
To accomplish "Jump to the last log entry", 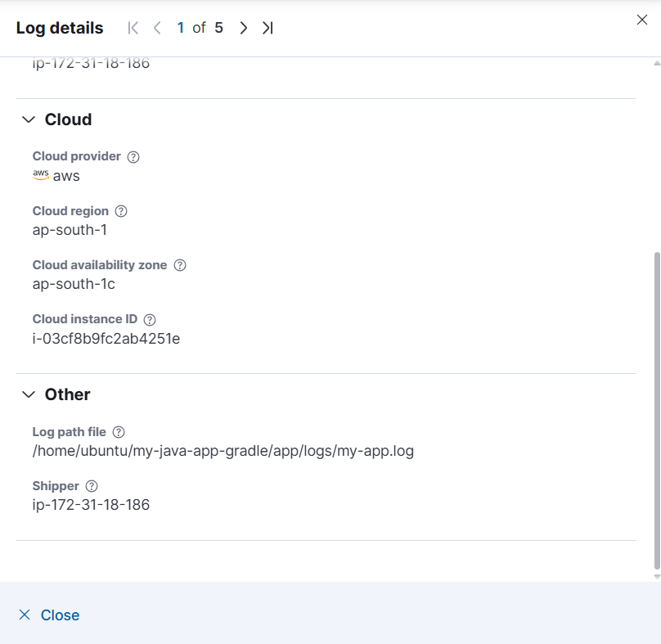I will click(268, 28).
